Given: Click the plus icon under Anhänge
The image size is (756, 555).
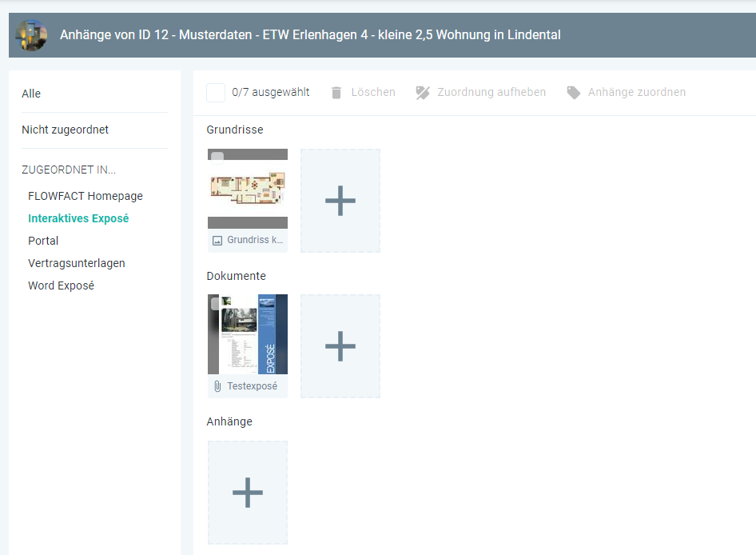Looking at the screenshot, I should pos(248,493).
